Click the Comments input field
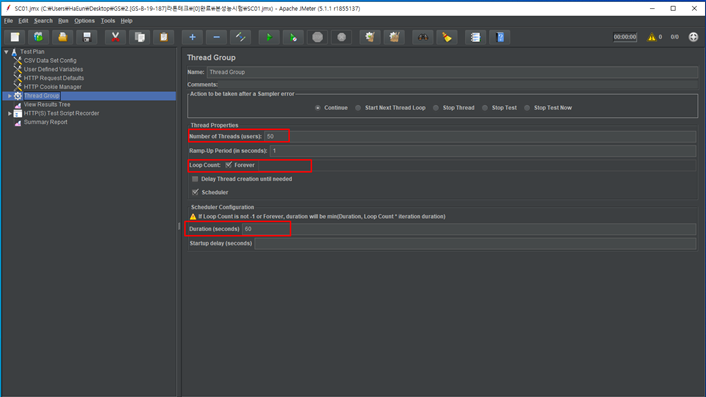Screen dimensions: 706x397 pyautogui.click(x=458, y=85)
